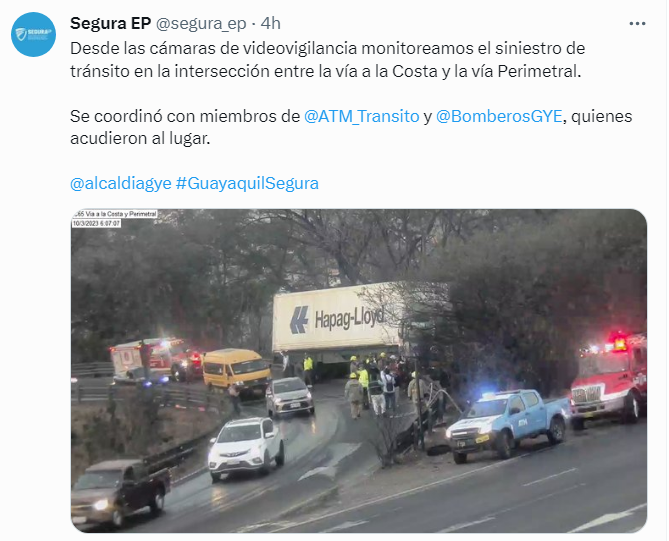
Task: Open the three-dot more options menu
Action: [x=637, y=23]
